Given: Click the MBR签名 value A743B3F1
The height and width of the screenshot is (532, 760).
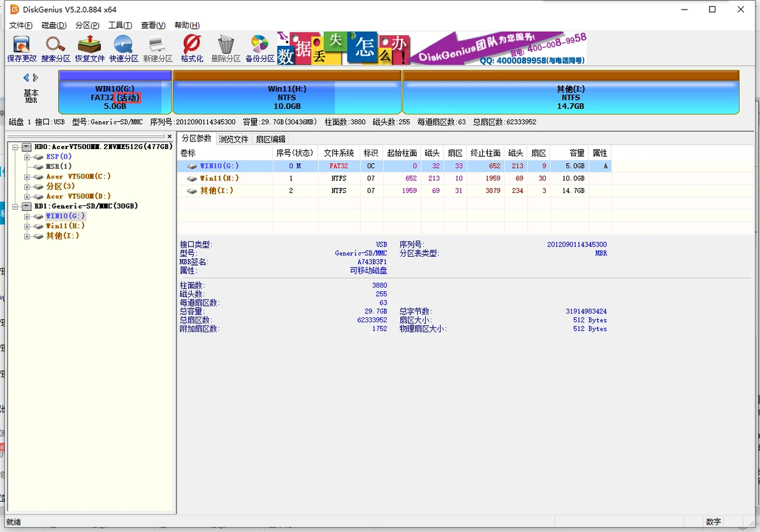Looking at the screenshot, I should pyautogui.click(x=372, y=262).
